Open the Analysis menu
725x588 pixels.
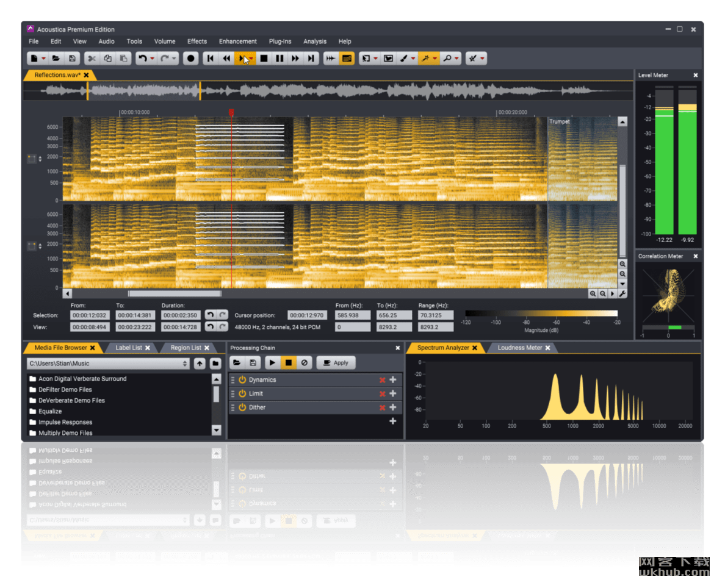pyautogui.click(x=315, y=41)
